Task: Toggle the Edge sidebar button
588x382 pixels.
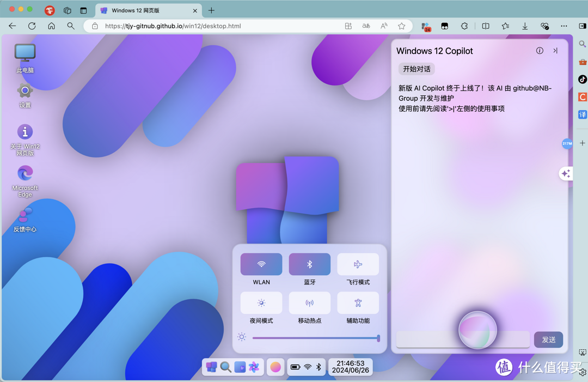Action: point(583,26)
